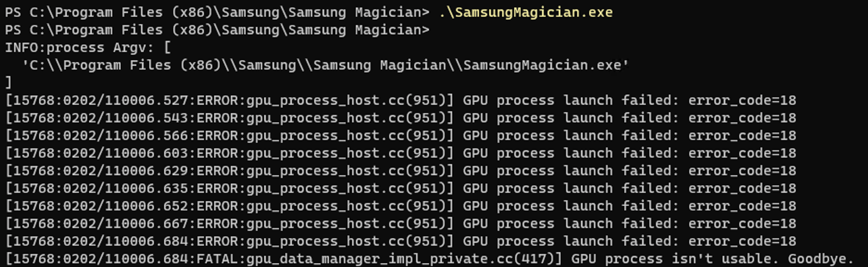Click the "INFO:process Argv: [" line
This screenshot has width=868, height=267.
(88, 48)
